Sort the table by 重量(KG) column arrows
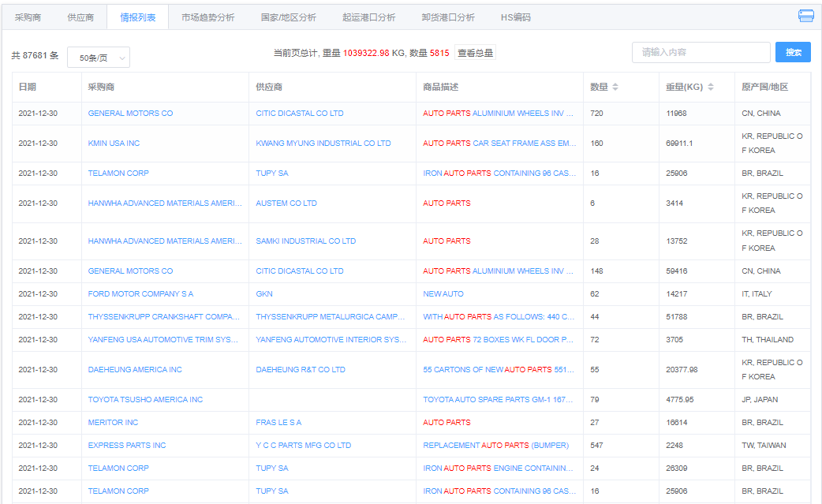The height and width of the screenshot is (504, 822). pyautogui.click(x=711, y=87)
